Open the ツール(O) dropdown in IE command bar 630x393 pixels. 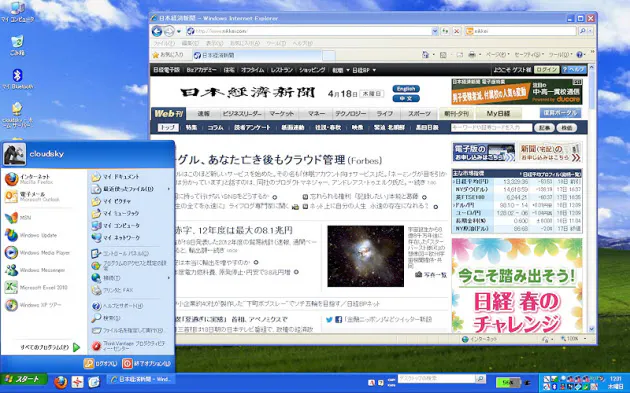point(560,55)
